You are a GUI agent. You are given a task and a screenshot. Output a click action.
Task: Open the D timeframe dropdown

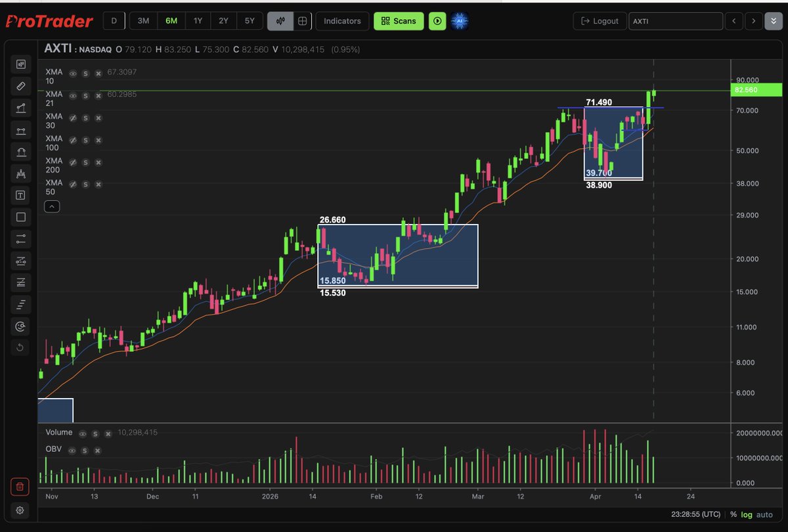pos(114,20)
